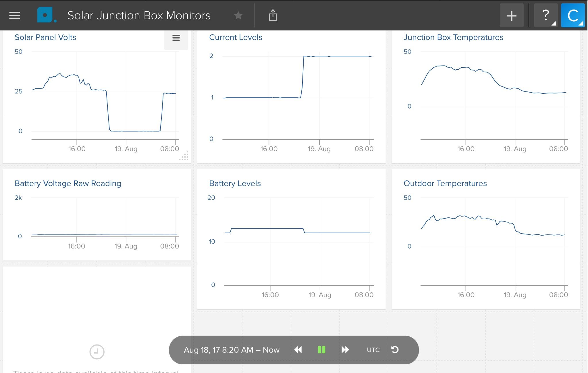Viewport: 588px width, 373px height.
Task: Click the clock icon in the empty panel
Action: click(x=97, y=351)
